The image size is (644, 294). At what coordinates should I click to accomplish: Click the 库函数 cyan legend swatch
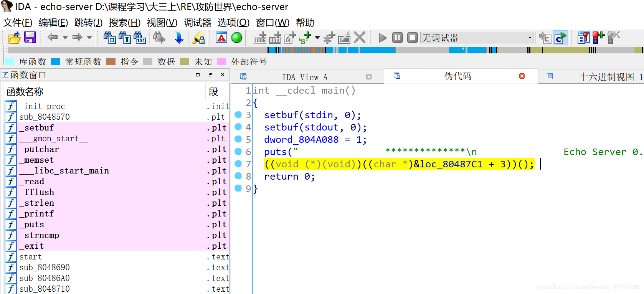point(10,62)
